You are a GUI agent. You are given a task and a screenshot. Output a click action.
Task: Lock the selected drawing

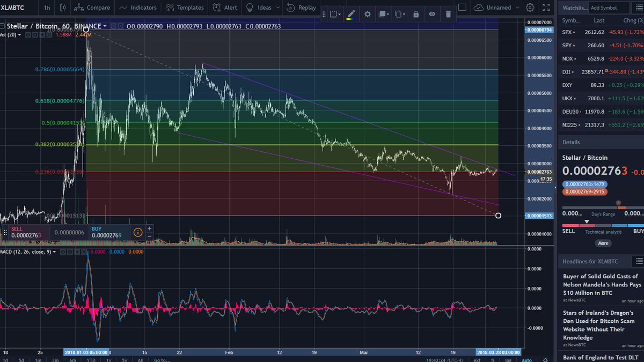(x=416, y=14)
